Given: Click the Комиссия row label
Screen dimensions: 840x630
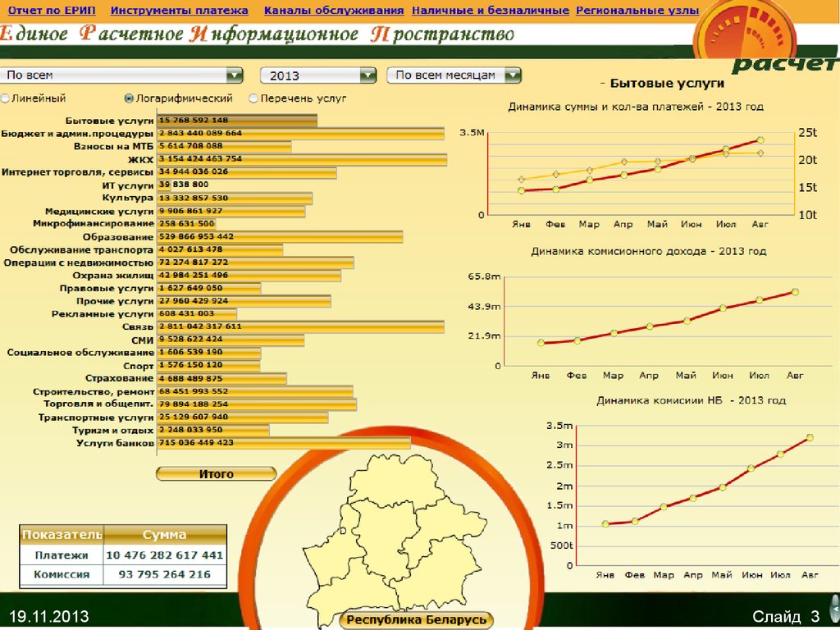Looking at the screenshot, I should tap(62, 575).
